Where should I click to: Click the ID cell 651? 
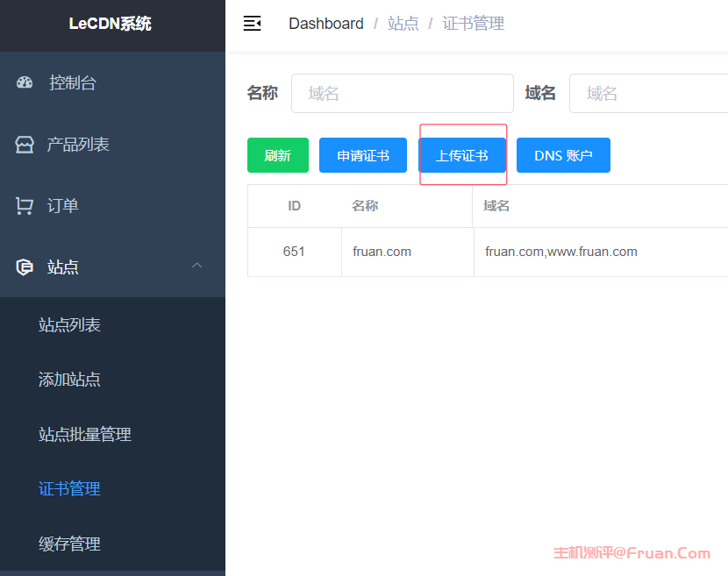coord(295,252)
